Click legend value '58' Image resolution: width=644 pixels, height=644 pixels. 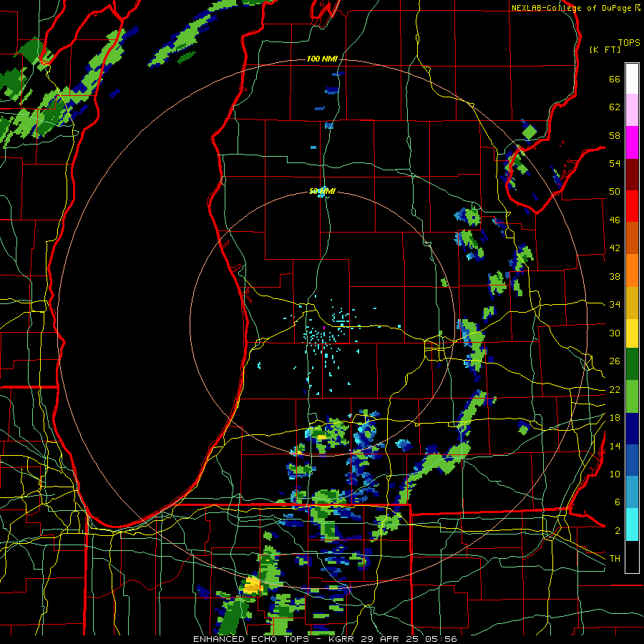coord(615,135)
